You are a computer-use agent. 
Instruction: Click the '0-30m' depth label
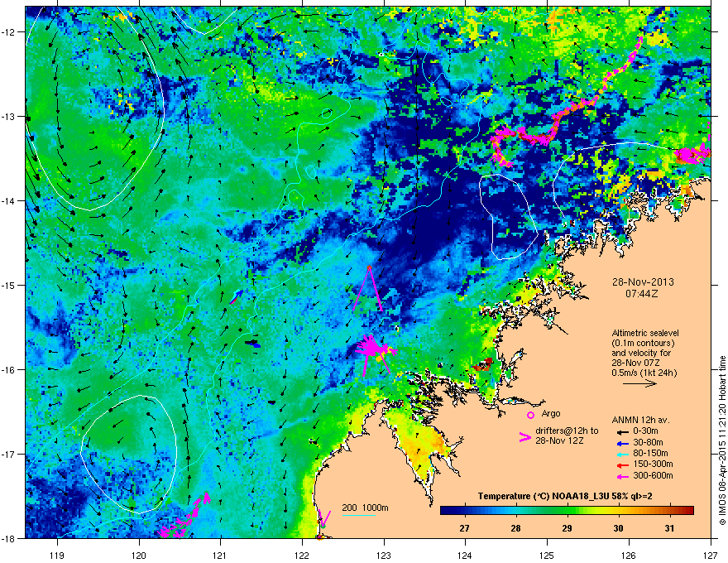pos(646,431)
